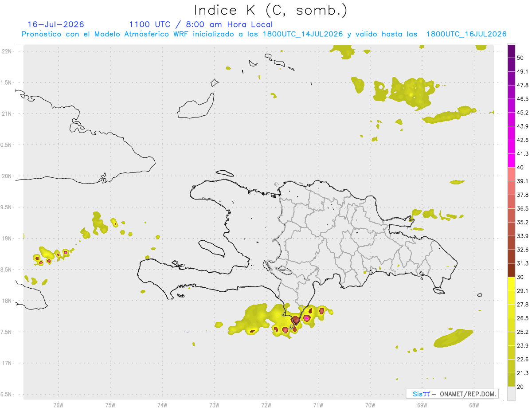Click the 20N latitude label
The width and height of the screenshot is (532, 411).
tap(8, 176)
